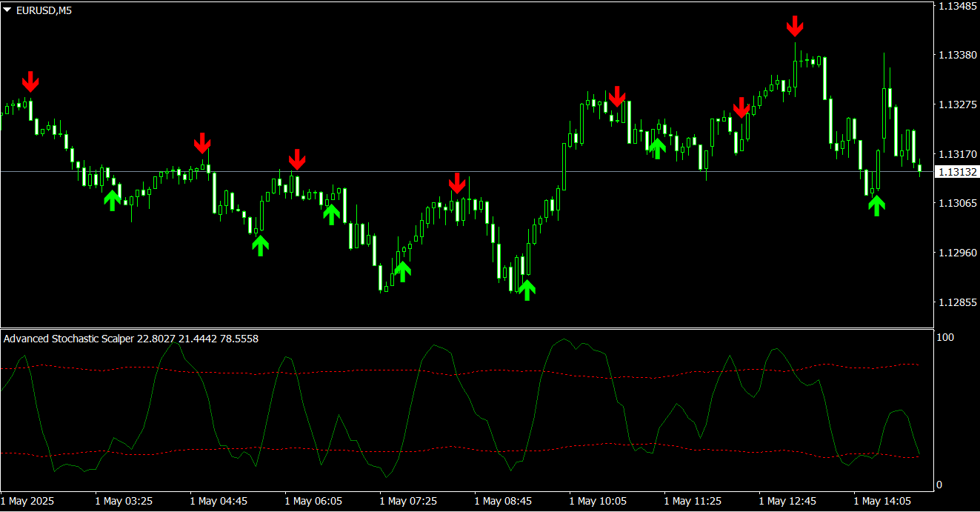Click the 1 May 08:45 time label

click(504, 502)
